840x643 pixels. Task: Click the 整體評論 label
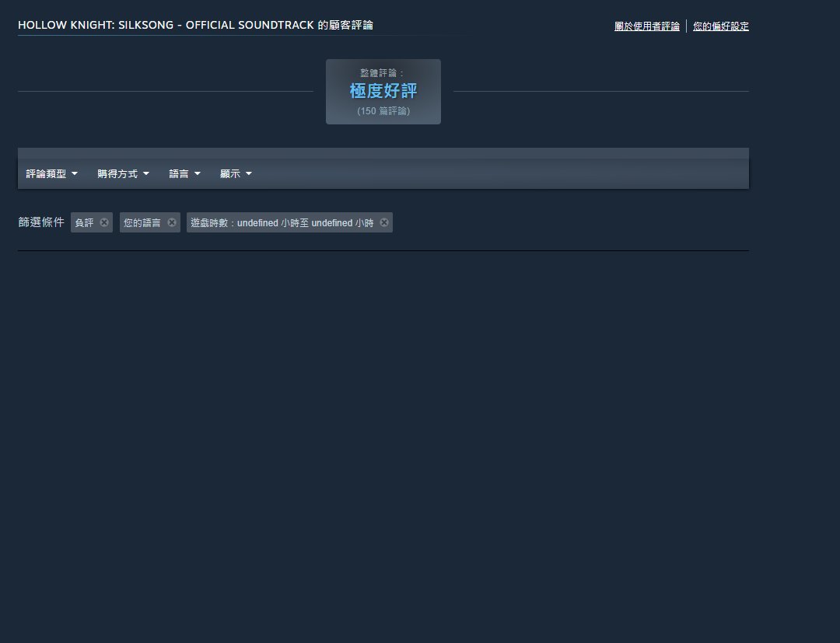click(382, 73)
